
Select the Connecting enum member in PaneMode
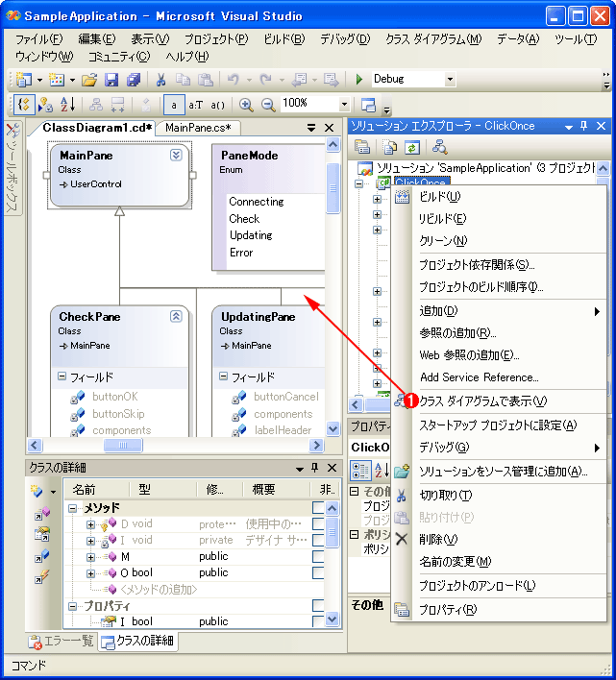click(x=257, y=202)
